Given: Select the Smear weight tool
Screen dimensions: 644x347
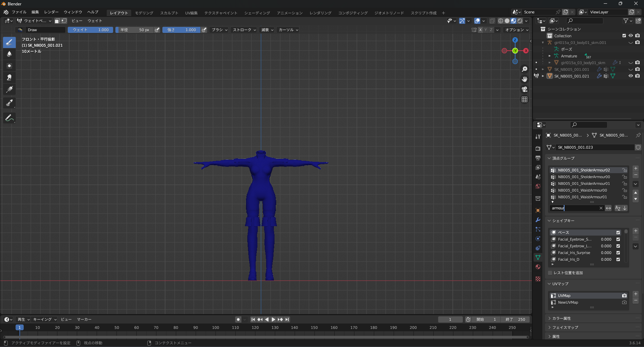Looking at the screenshot, I should (x=9, y=78).
